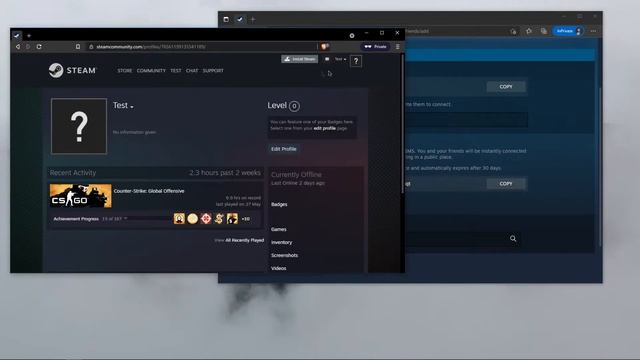Open the COMMUNITY menu
The height and width of the screenshot is (360, 640).
point(151,71)
